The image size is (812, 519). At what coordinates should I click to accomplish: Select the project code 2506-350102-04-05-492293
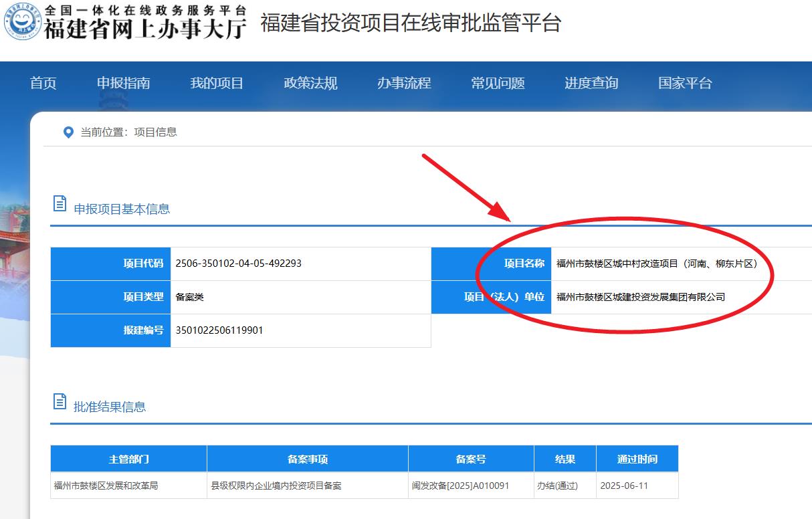click(x=238, y=264)
